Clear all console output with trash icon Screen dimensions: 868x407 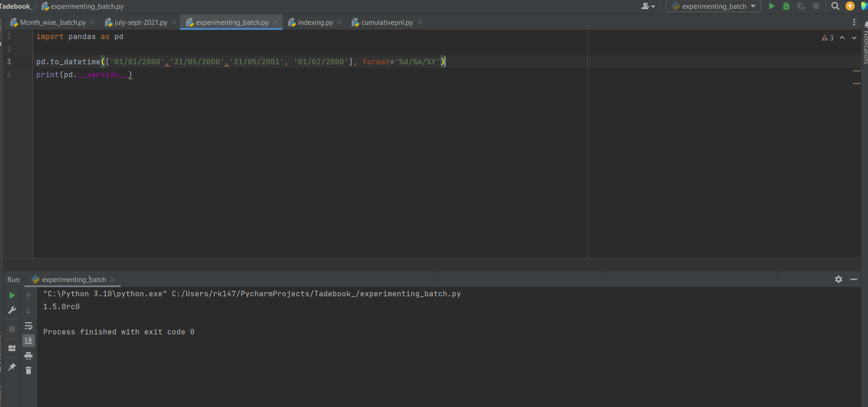pos(28,370)
